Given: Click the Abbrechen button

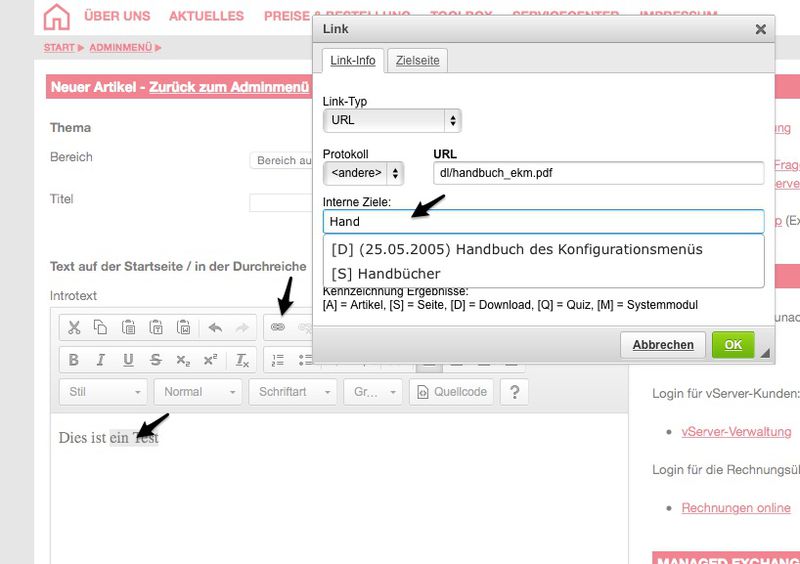Looking at the screenshot, I should click(x=662, y=345).
